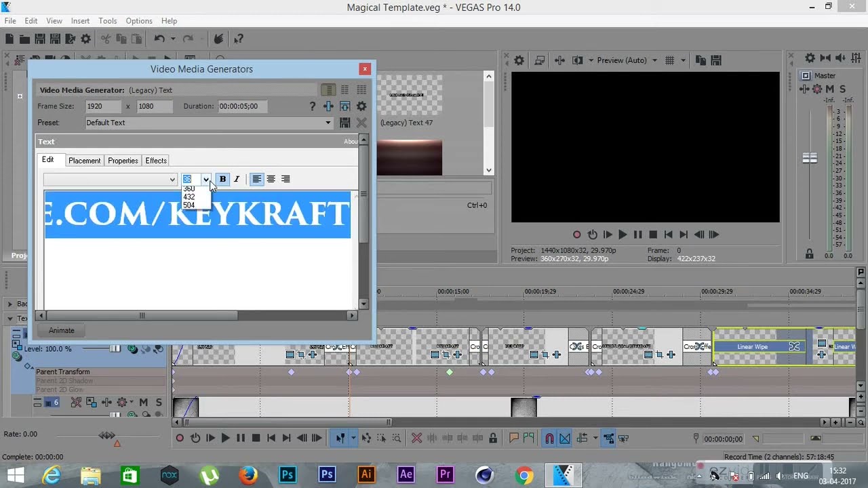The height and width of the screenshot is (488, 868).
Task: Adjust the track Level 100.0 % slider
Action: tap(115, 349)
